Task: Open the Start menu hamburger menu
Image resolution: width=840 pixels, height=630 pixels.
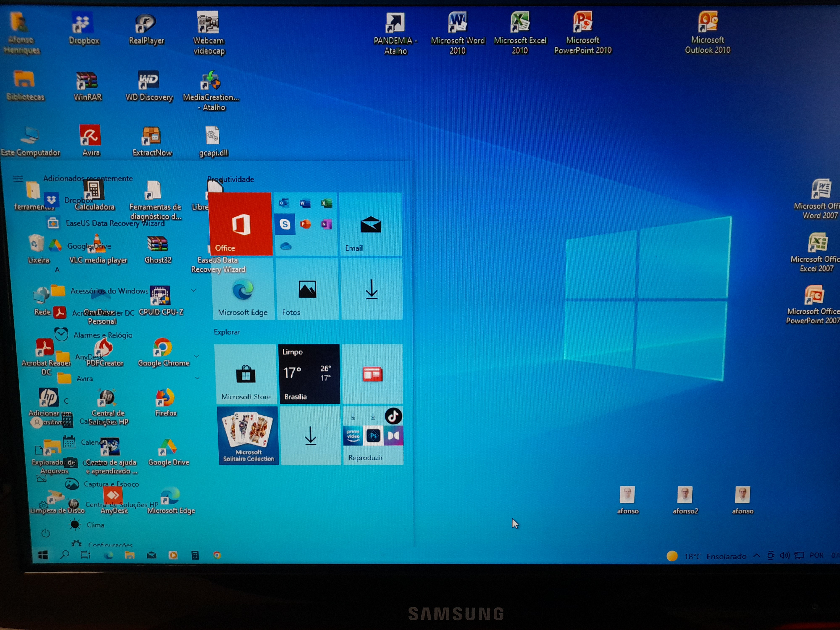Action: click(x=18, y=178)
